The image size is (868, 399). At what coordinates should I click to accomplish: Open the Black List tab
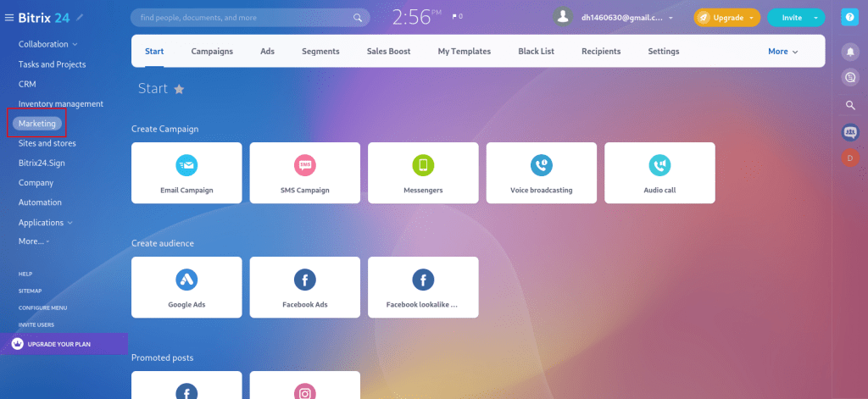tap(536, 52)
